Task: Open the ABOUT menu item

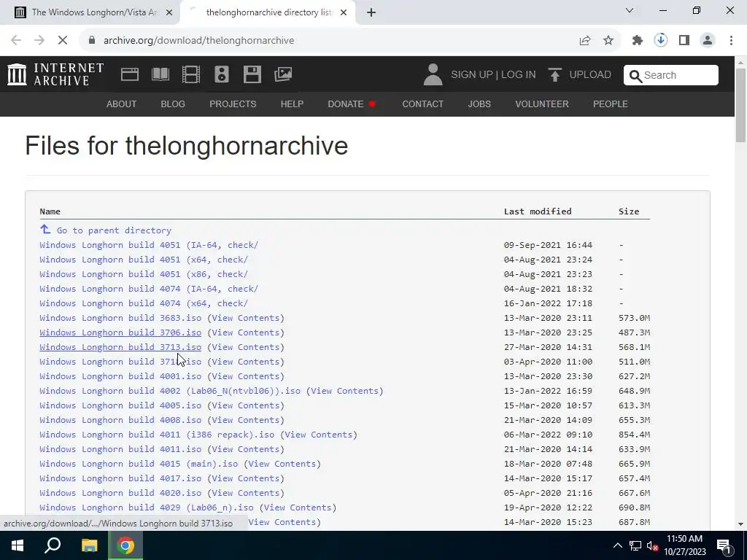Action: coord(122,104)
